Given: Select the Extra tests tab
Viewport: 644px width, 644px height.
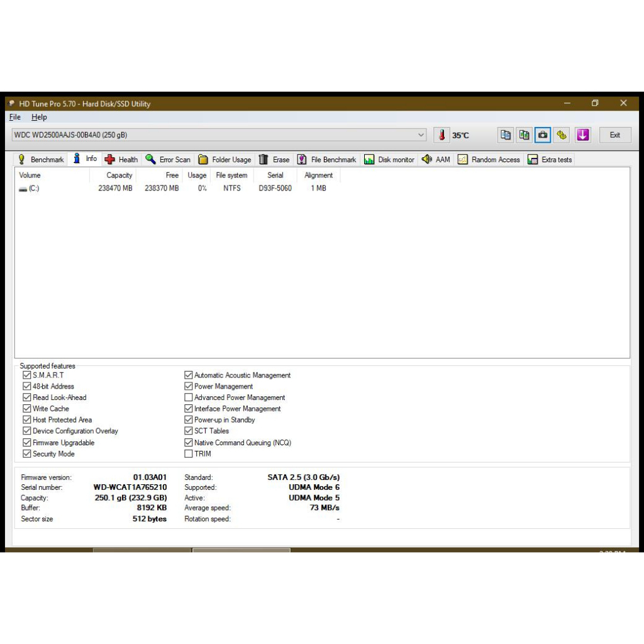Looking at the screenshot, I should point(550,160).
